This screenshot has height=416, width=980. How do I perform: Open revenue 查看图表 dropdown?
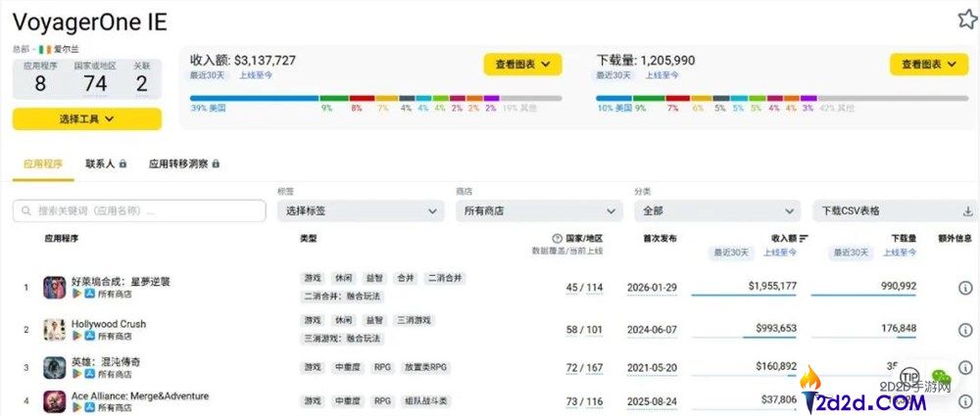click(x=522, y=65)
